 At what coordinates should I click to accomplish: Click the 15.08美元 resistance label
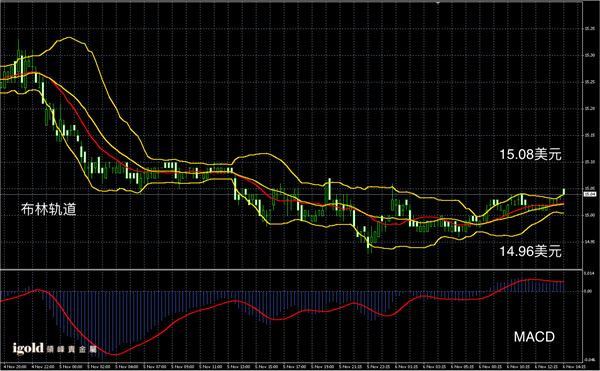click(x=530, y=155)
